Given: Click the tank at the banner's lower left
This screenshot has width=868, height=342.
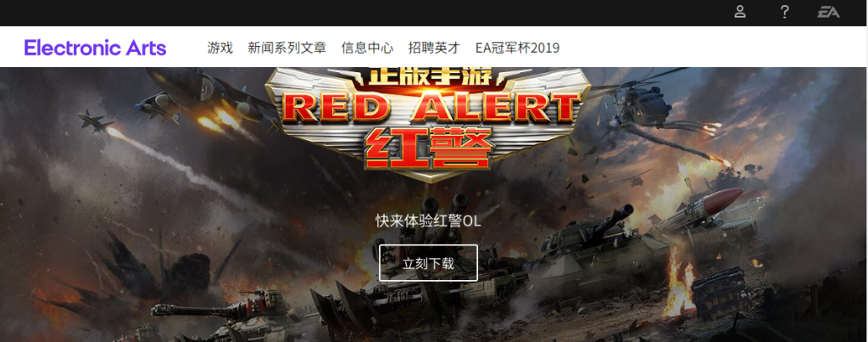Looking at the screenshot, I should point(221,319).
